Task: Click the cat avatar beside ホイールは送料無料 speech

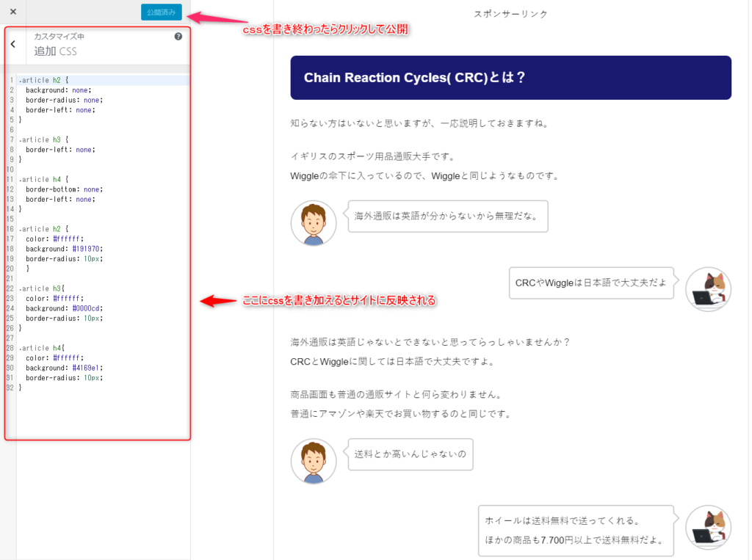Action: (x=709, y=527)
